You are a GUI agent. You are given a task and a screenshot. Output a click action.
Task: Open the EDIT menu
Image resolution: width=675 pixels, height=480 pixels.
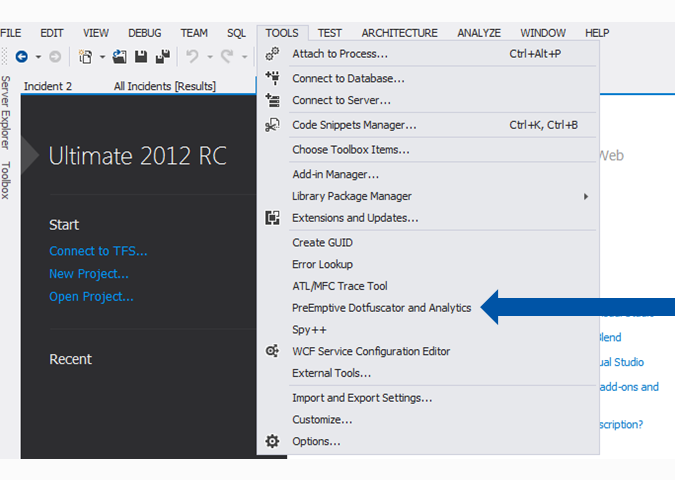tap(52, 33)
